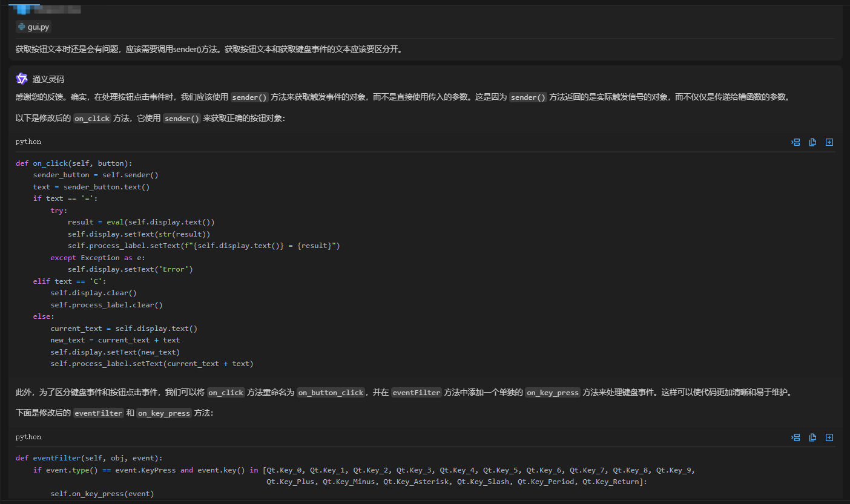Create new file from eventFilter code block

click(829, 437)
